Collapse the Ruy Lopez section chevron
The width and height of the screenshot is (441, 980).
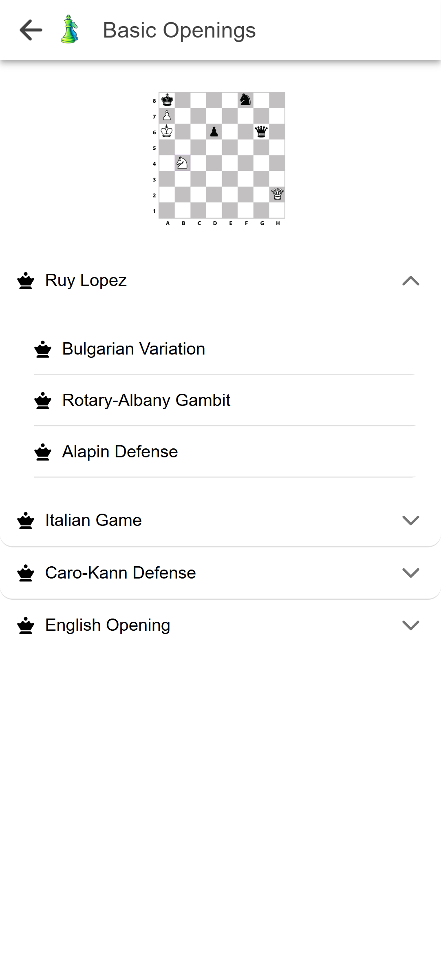click(x=410, y=281)
